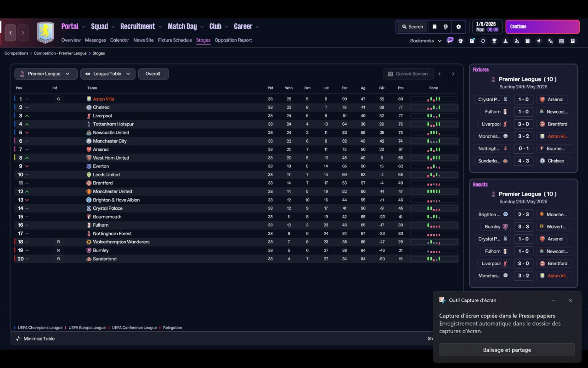Sort the table by the GD column header
588x368 pixels.
click(382, 88)
